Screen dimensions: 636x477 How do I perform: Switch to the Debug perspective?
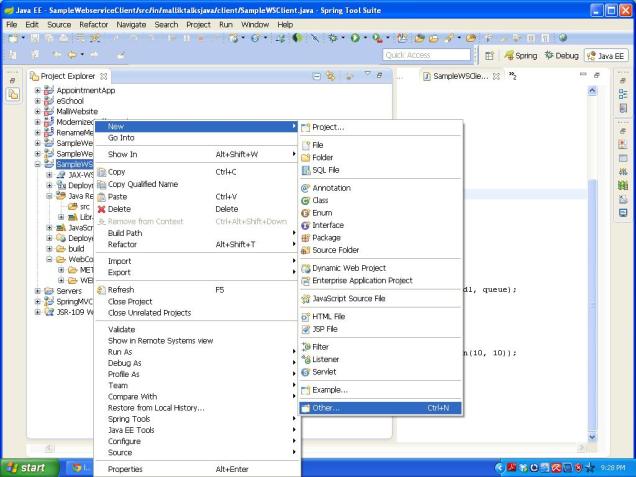560,56
